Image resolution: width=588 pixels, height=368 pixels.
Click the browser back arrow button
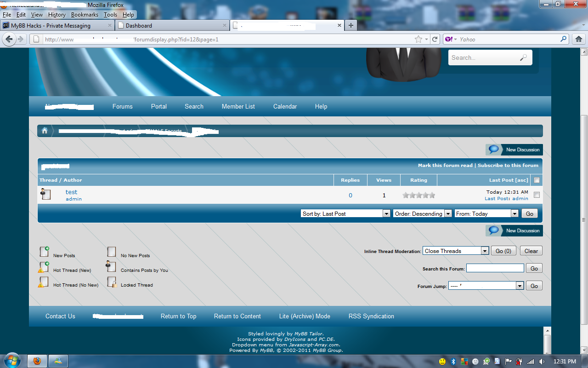pyautogui.click(x=9, y=39)
